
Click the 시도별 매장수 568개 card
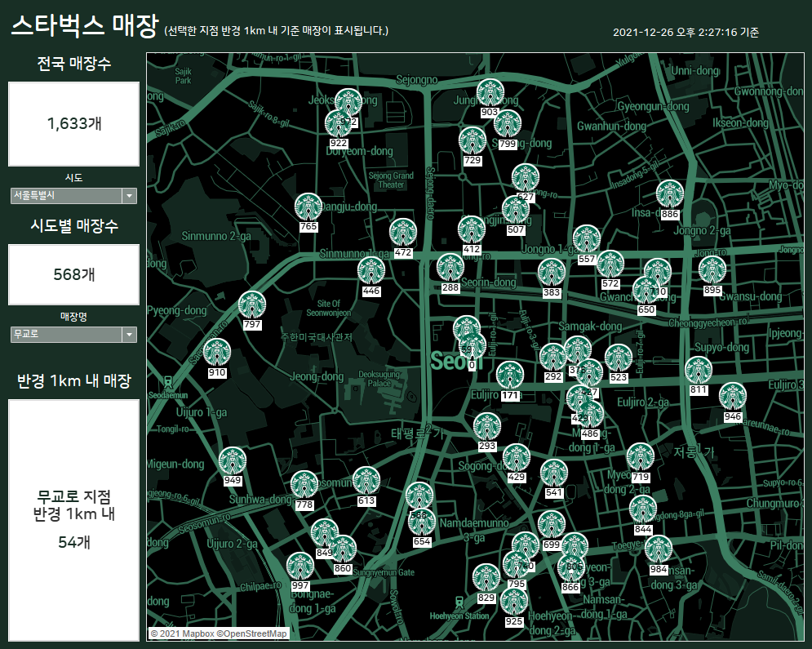click(x=73, y=274)
